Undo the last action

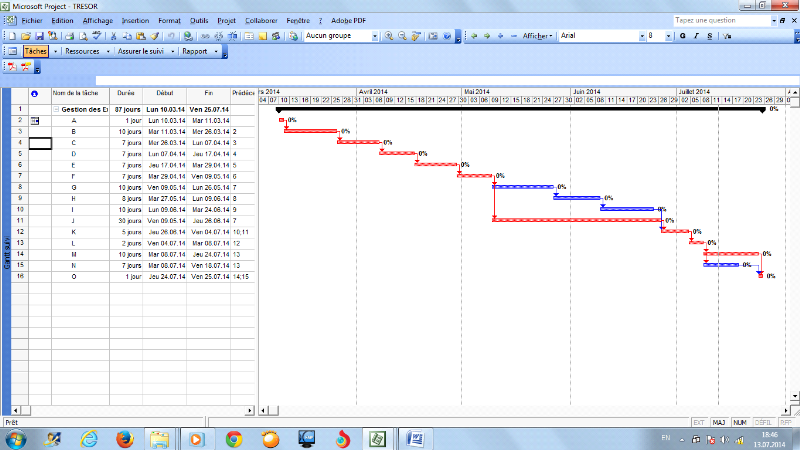coord(171,36)
